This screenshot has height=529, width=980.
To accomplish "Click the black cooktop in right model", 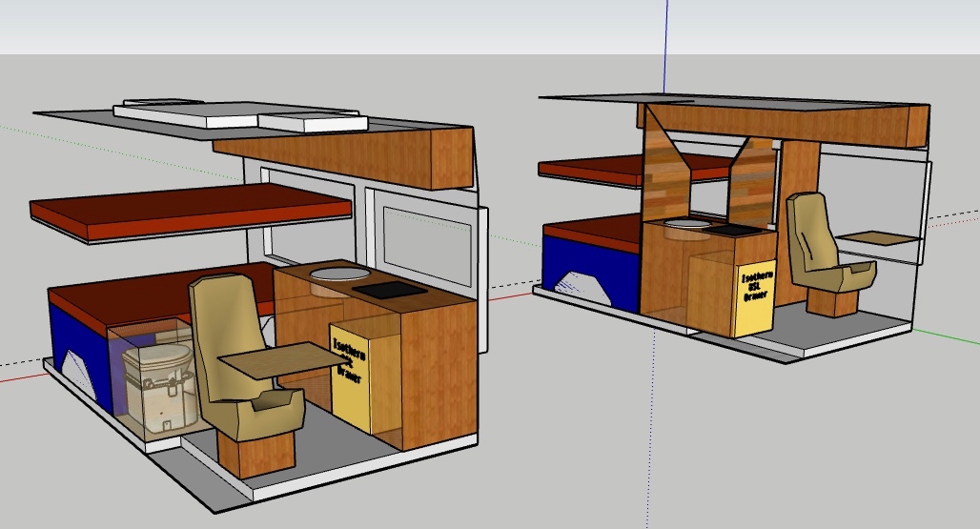I will point(730,230).
